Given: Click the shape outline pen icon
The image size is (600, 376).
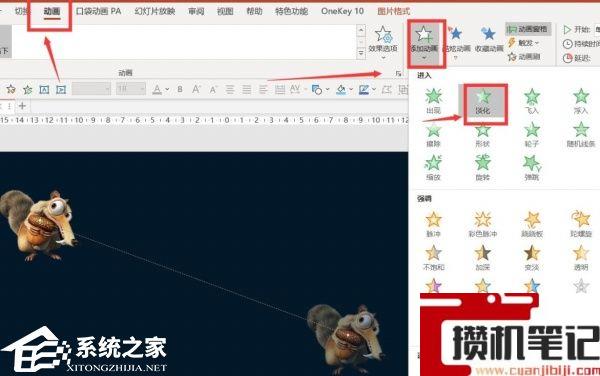Looking at the screenshot, I should click(364, 90).
